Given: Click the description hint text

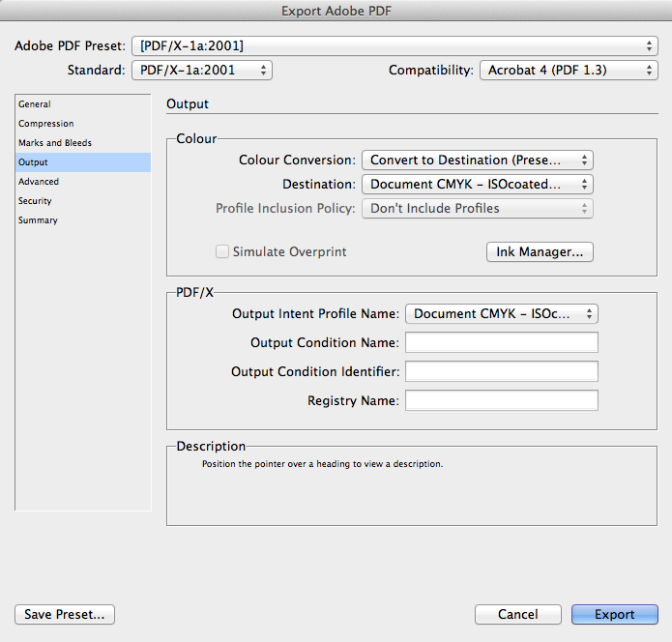Looking at the screenshot, I should click(322, 464).
